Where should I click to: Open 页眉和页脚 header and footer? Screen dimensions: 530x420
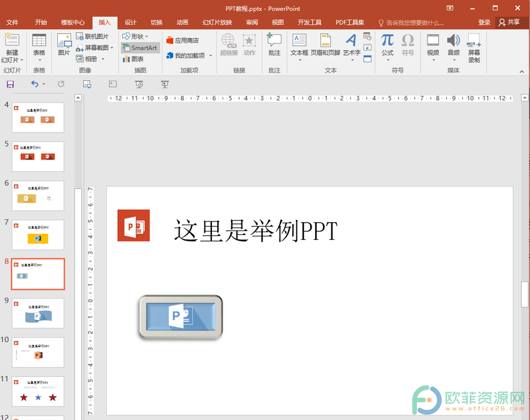(325, 44)
